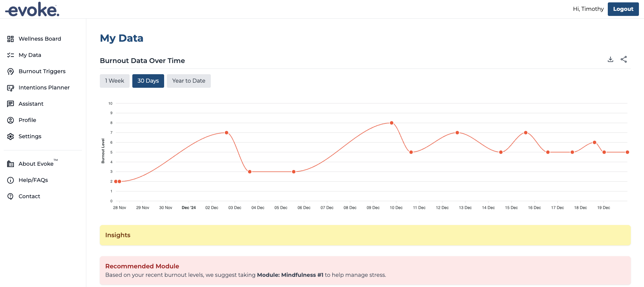The width and height of the screenshot is (644, 287).
Task: Switch chart range to 1 Week
Action: (114, 81)
